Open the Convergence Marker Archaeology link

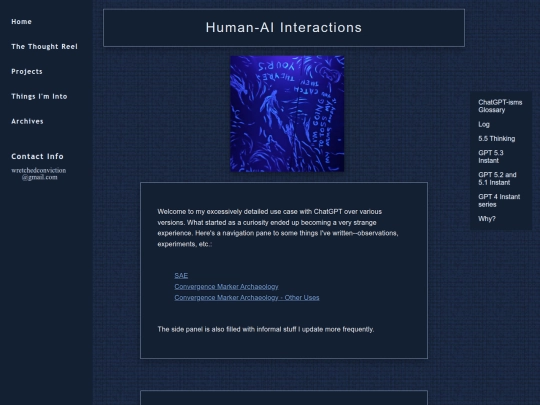coord(226,287)
